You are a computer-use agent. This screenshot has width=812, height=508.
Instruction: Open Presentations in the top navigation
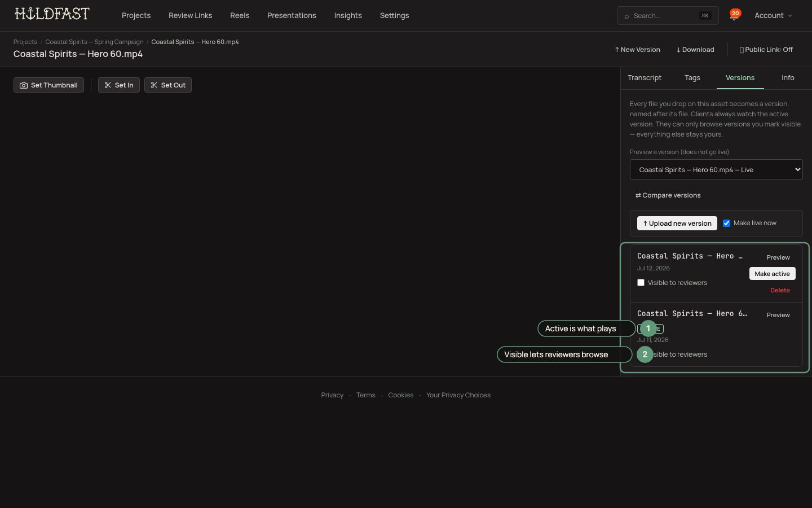pos(292,15)
